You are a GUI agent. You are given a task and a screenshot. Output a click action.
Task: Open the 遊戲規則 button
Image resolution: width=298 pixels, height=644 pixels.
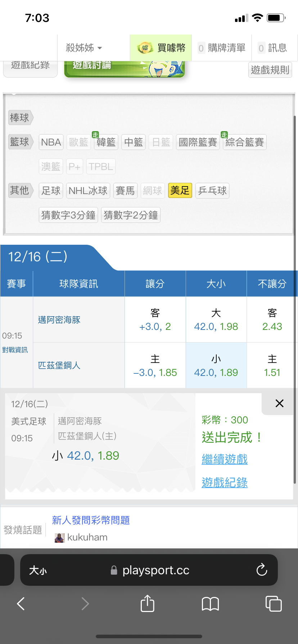tap(270, 70)
